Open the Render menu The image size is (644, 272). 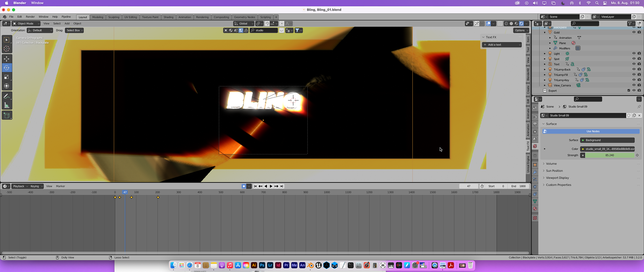coord(30,17)
